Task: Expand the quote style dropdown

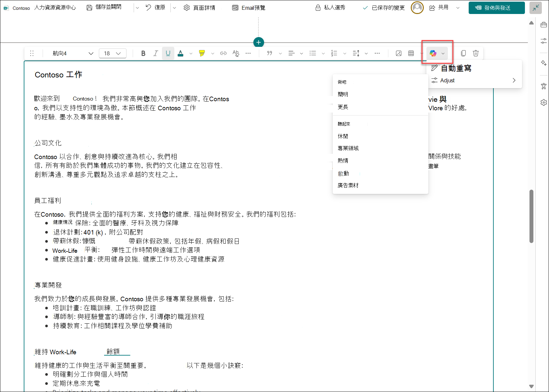Action: point(280,53)
